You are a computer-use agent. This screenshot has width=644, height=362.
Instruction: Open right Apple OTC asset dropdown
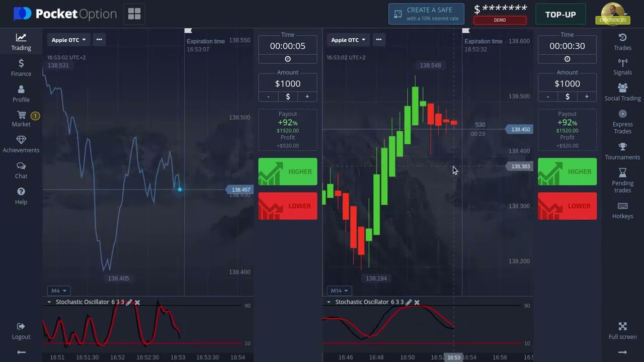[x=348, y=40]
